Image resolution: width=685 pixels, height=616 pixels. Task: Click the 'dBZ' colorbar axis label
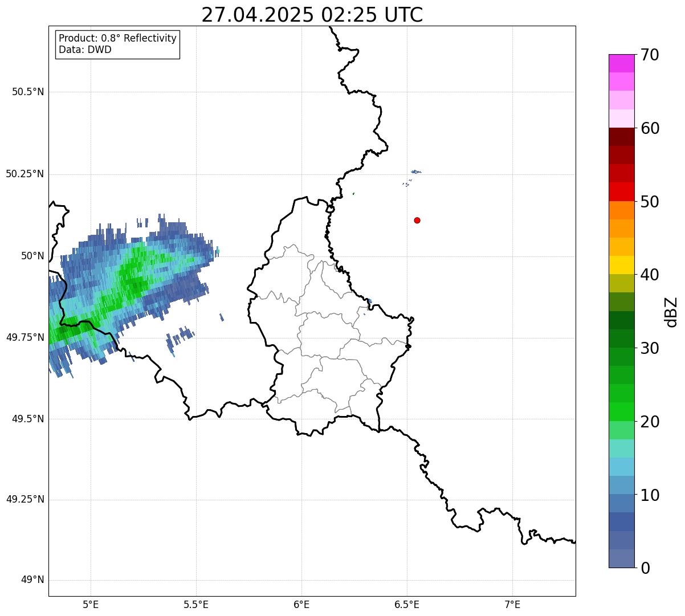(672, 312)
